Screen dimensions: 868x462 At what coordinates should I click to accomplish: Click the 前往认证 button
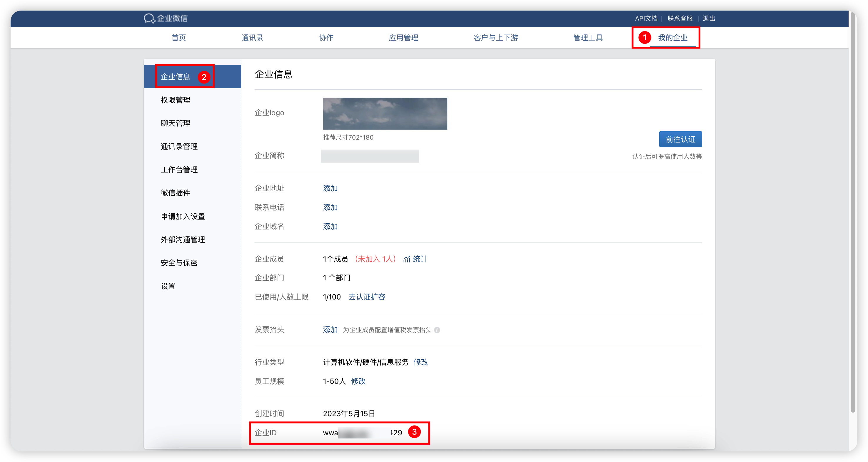[680, 139]
